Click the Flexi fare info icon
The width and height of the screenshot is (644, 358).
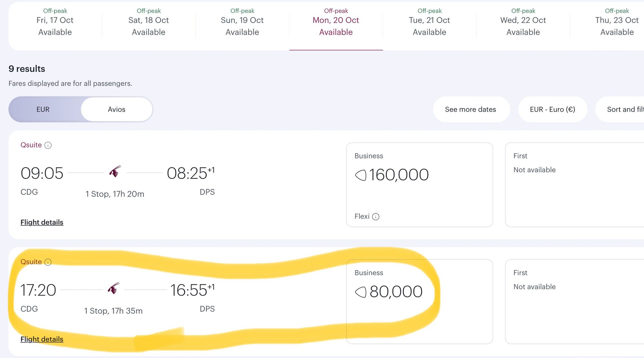(x=375, y=217)
